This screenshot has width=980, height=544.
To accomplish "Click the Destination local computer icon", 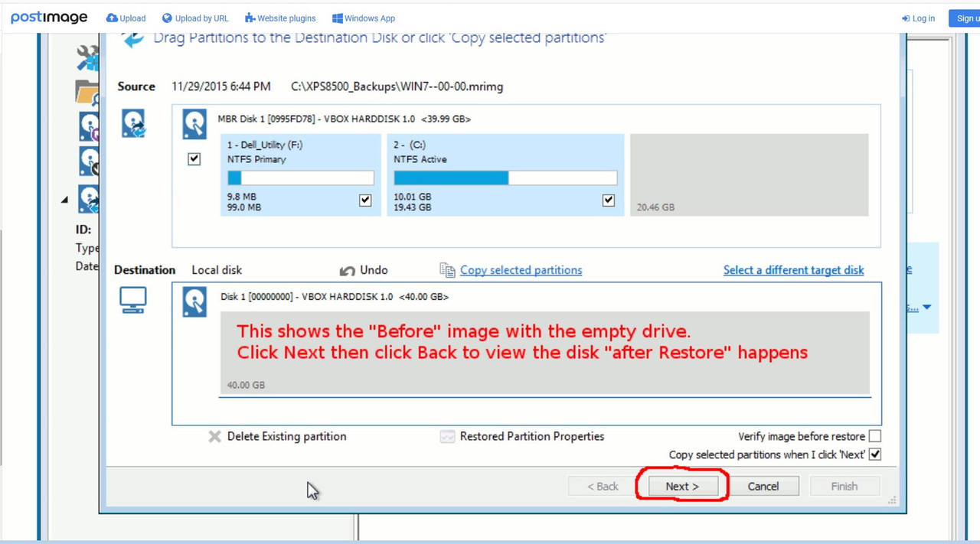I will click(x=133, y=301).
